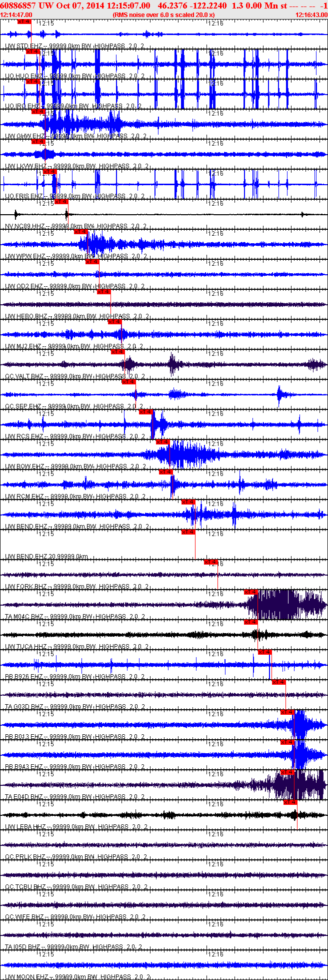Click the red pick flag on UW GHW trace

pyautogui.click(x=38, y=112)
